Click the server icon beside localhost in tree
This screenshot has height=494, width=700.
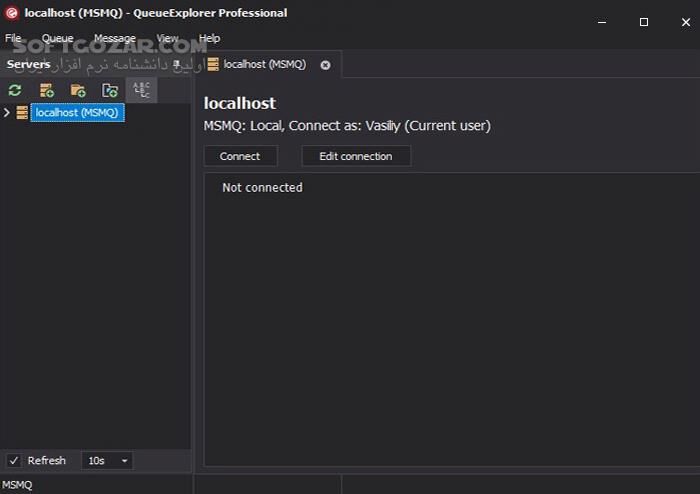click(x=22, y=113)
